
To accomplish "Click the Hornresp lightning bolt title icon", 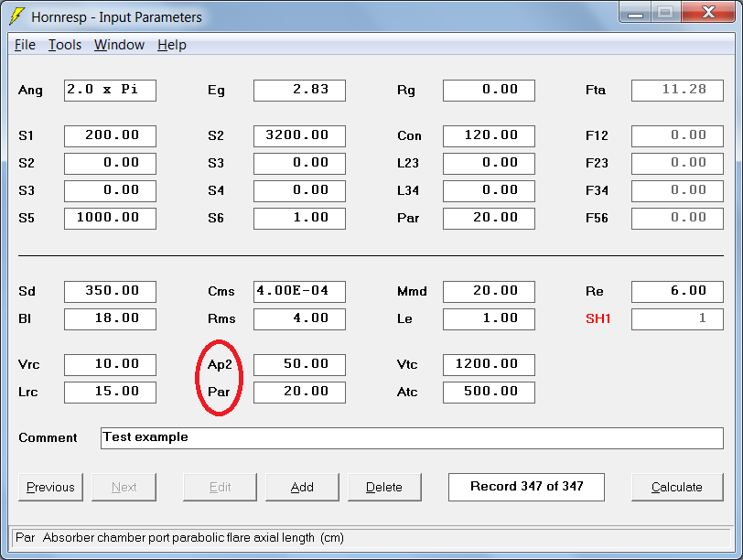I will click(x=16, y=16).
